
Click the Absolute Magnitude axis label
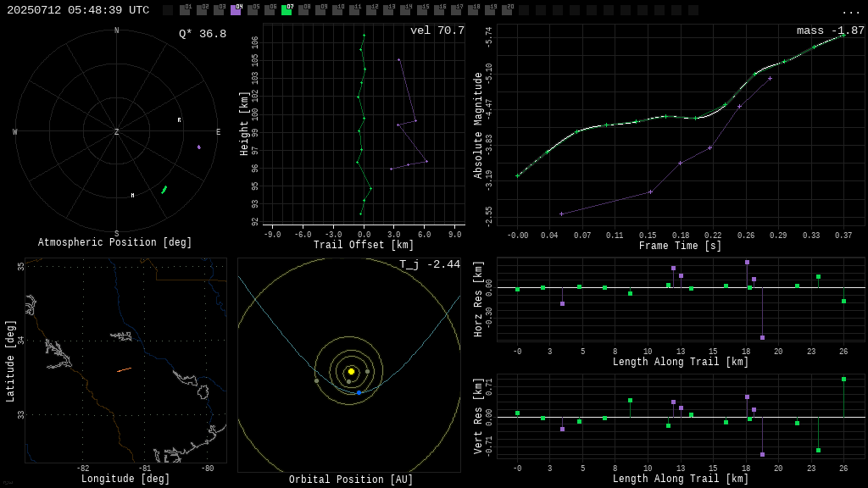coord(478,125)
